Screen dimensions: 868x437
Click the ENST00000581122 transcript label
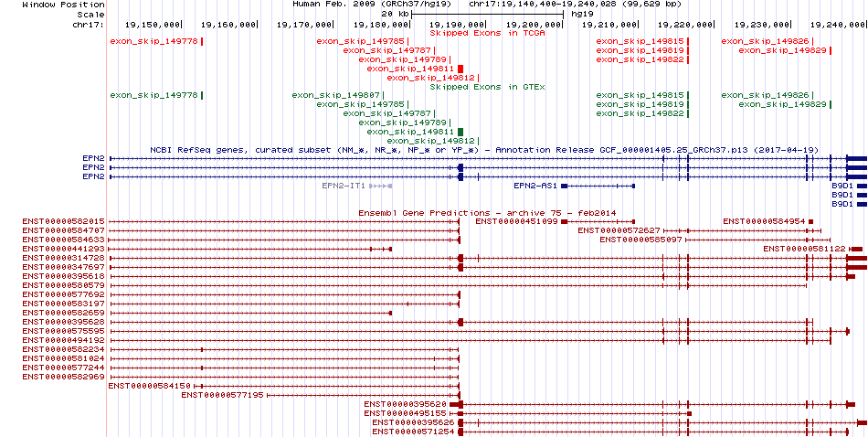point(804,249)
